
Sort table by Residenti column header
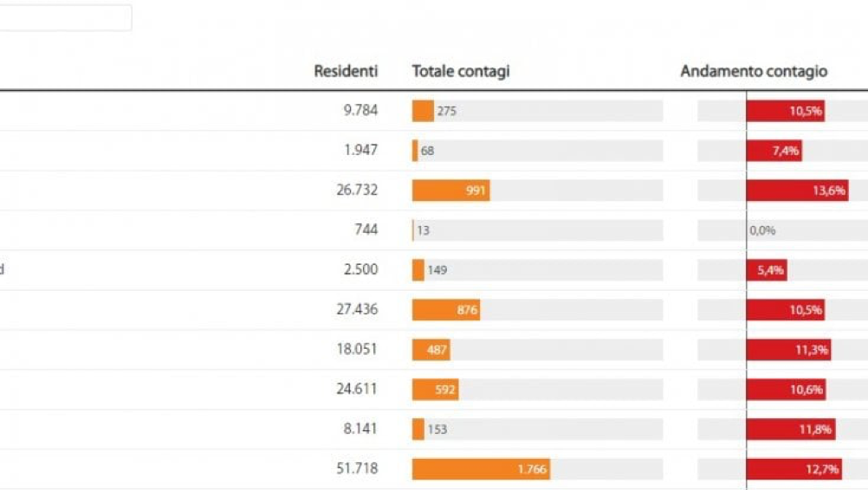click(x=346, y=72)
